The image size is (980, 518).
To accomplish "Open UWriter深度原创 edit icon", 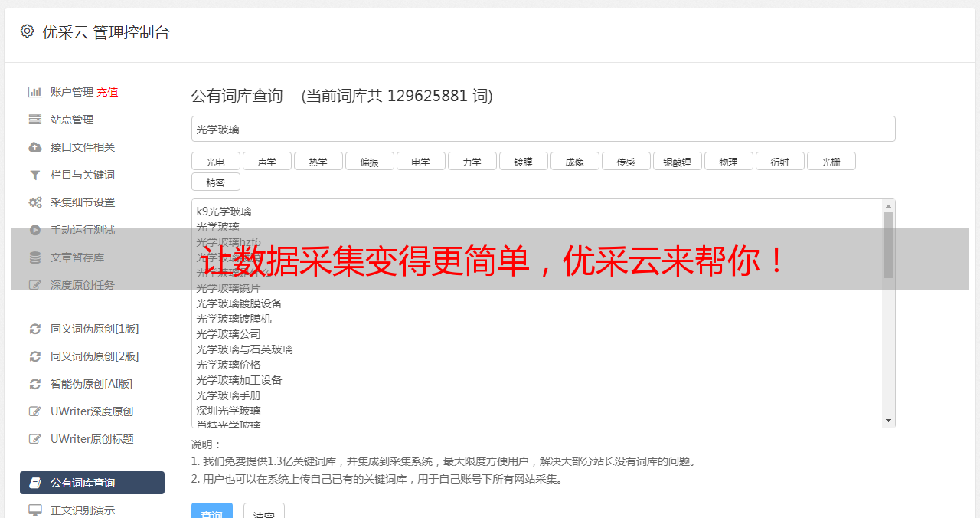I will pyautogui.click(x=35, y=411).
